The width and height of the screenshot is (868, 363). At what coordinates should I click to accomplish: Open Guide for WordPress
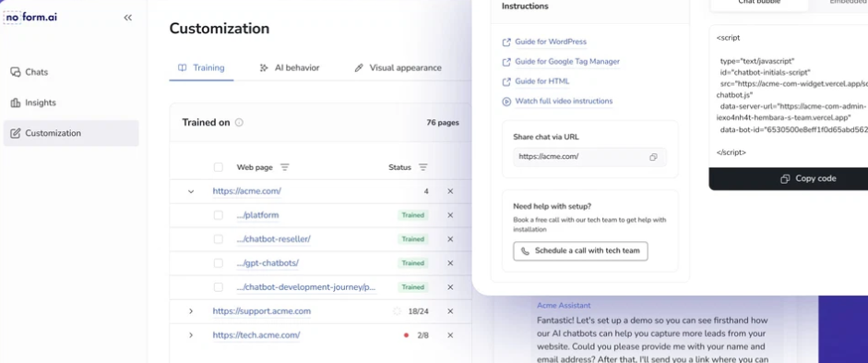point(551,42)
